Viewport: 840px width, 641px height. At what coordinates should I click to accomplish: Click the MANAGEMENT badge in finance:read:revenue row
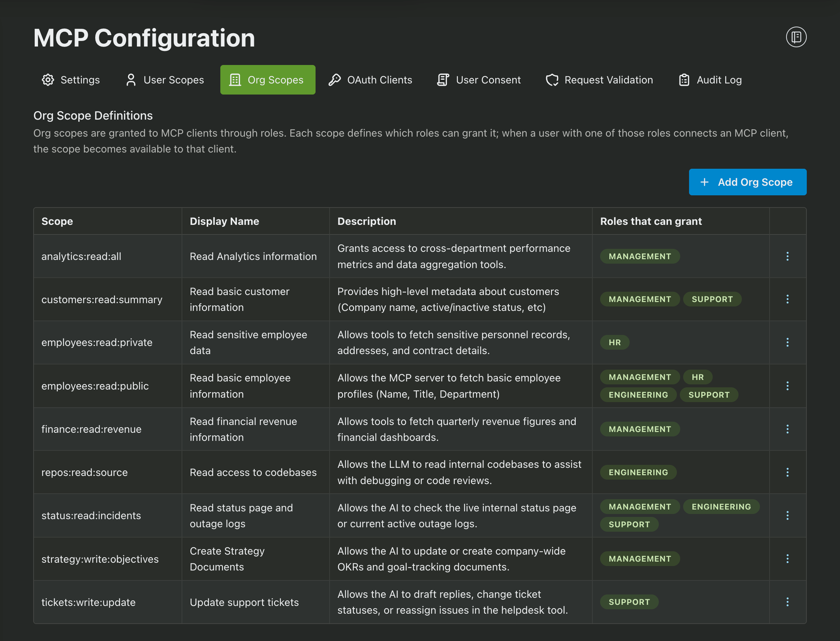pyautogui.click(x=640, y=429)
